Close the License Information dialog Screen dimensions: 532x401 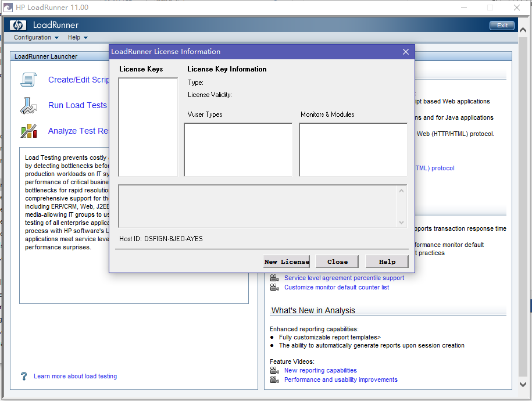[x=405, y=52]
